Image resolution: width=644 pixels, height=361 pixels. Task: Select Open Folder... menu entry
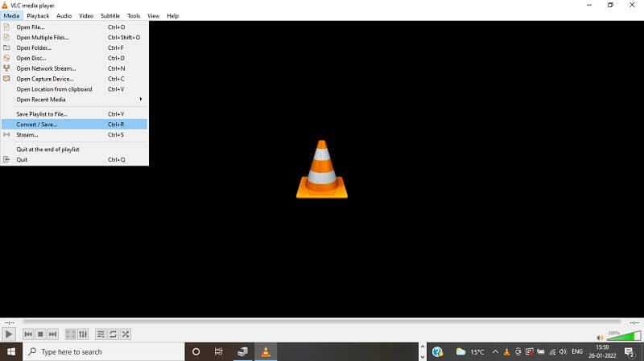tap(74, 47)
